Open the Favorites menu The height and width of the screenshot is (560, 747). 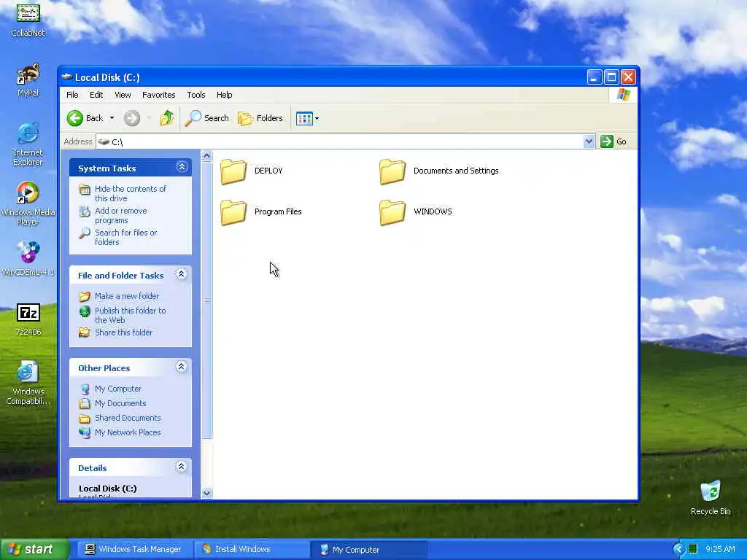click(158, 95)
